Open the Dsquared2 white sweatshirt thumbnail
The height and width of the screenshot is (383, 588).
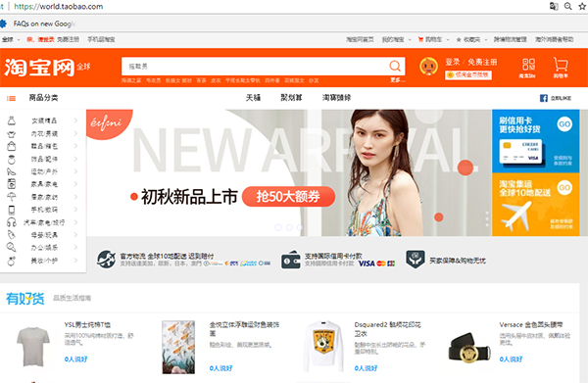pyautogui.click(x=323, y=346)
